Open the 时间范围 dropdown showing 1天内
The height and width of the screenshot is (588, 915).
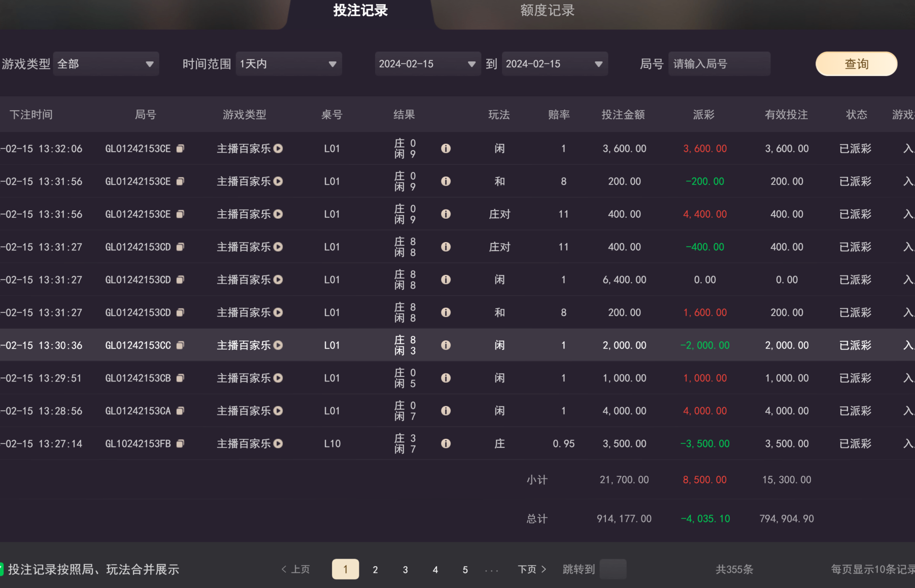[x=289, y=64]
